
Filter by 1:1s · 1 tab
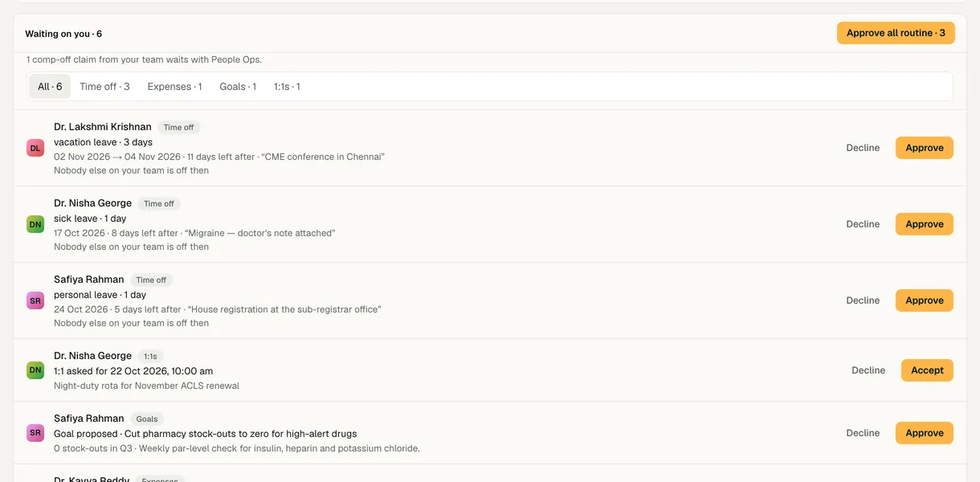click(287, 87)
